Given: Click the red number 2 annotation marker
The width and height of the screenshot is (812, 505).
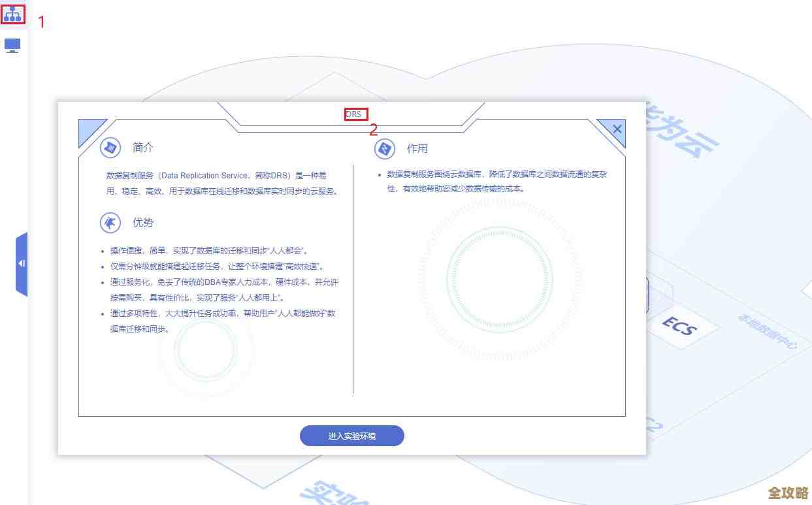Looking at the screenshot, I should tap(374, 130).
